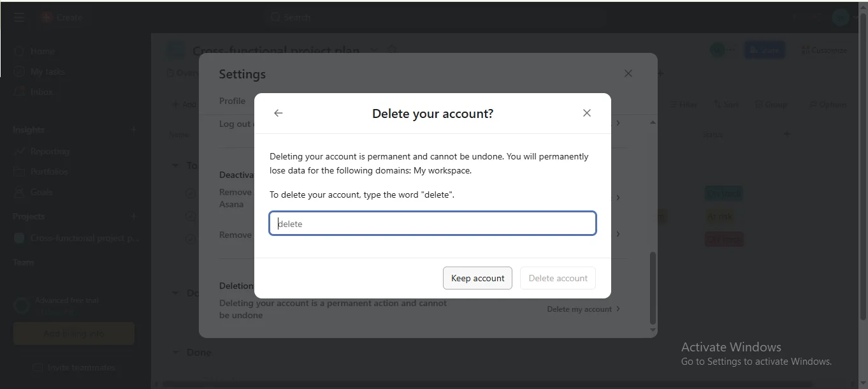Confirm with the Delete account button
The image size is (868, 389).
click(558, 278)
